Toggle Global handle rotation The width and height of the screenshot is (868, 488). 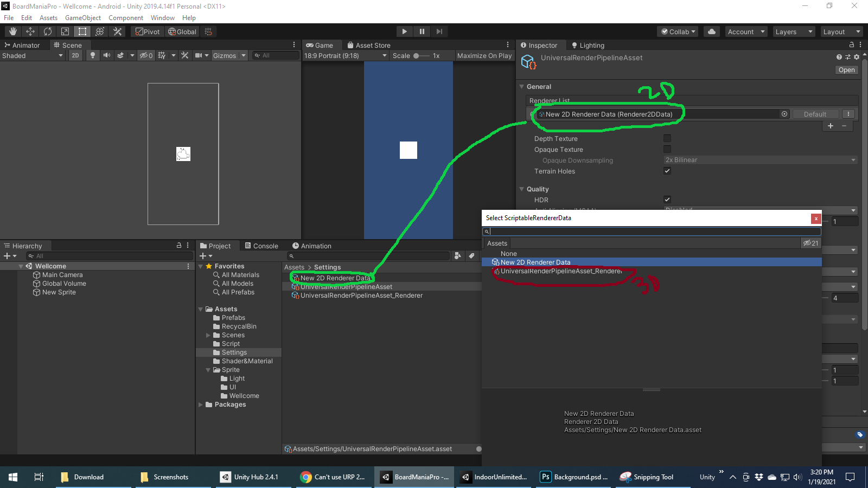(182, 31)
